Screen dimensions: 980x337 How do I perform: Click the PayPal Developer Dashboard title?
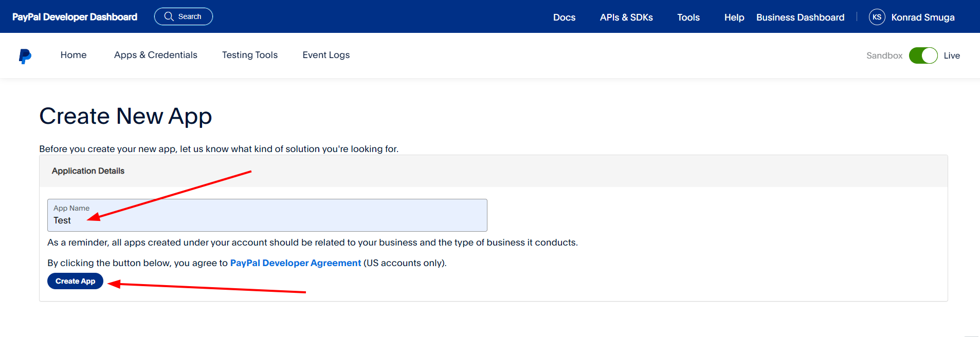tap(75, 17)
